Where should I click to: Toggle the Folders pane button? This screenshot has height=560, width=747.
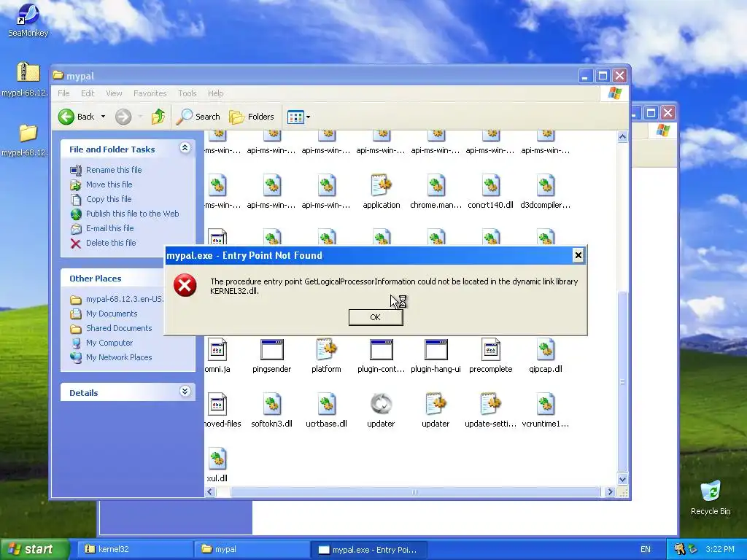tap(252, 117)
